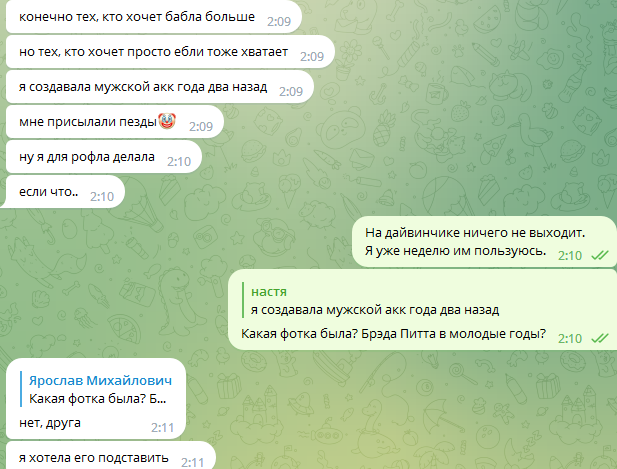Click the outgoing message «На дайвинчике ничего не выходит»

484,242
